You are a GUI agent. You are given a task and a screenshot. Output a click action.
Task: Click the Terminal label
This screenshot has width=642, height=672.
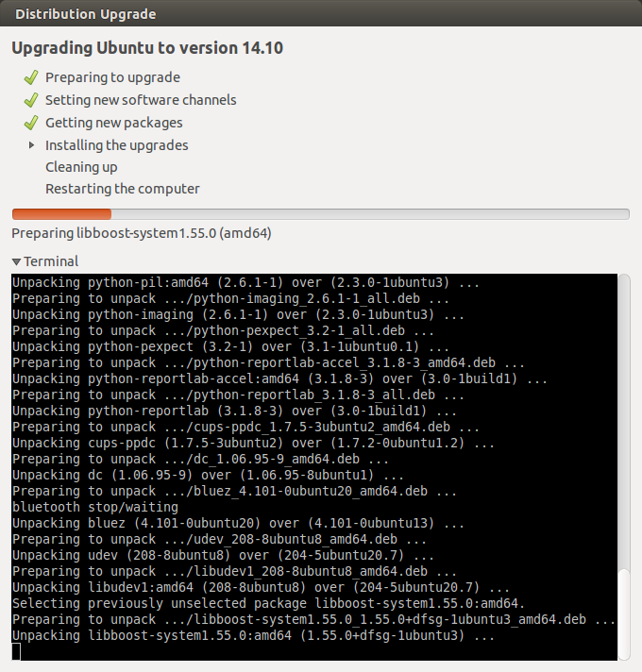(51, 261)
